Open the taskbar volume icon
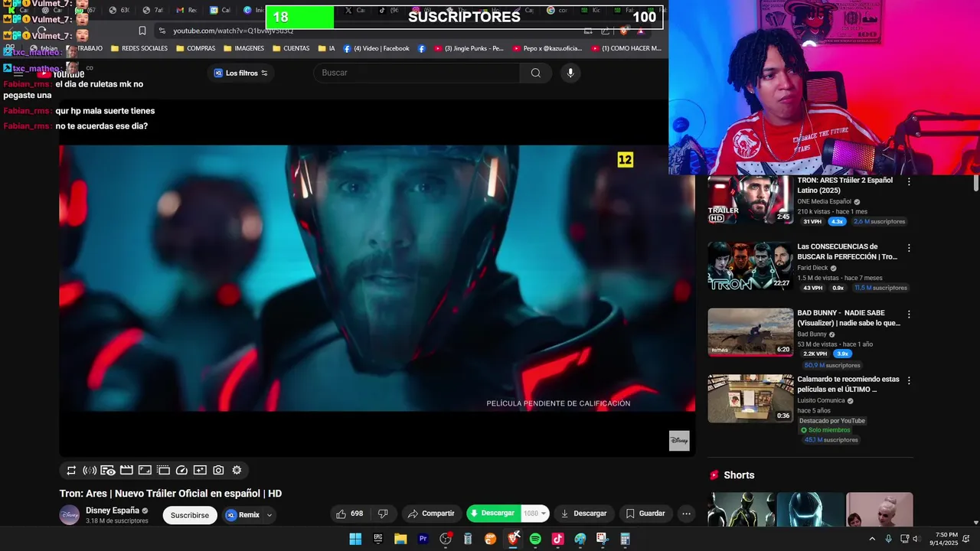 (x=915, y=539)
